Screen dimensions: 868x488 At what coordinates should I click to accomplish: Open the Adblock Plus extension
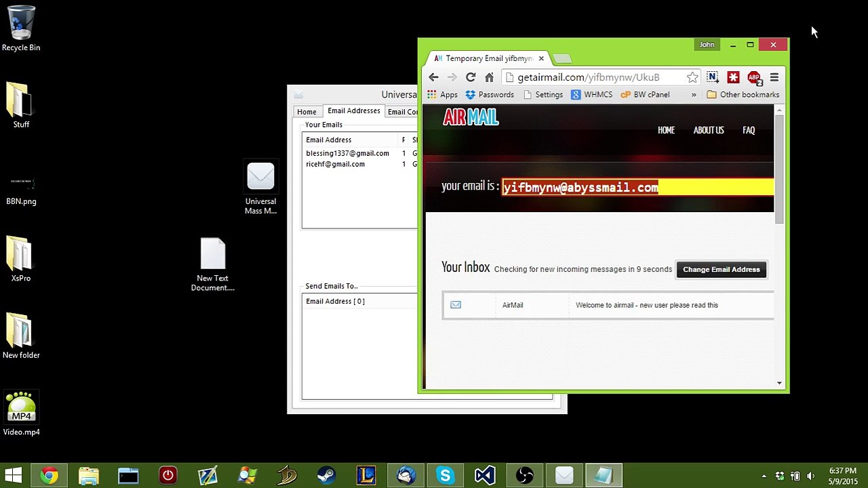click(754, 77)
